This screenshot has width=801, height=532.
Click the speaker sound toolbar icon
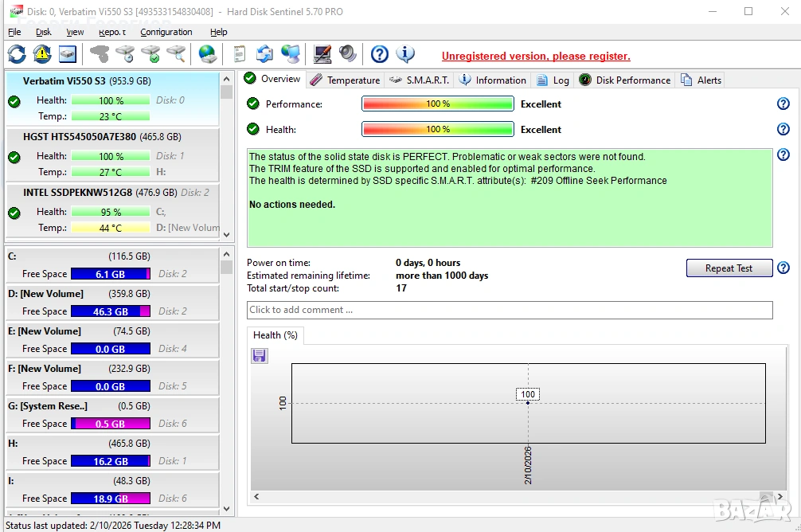pyautogui.click(x=348, y=54)
